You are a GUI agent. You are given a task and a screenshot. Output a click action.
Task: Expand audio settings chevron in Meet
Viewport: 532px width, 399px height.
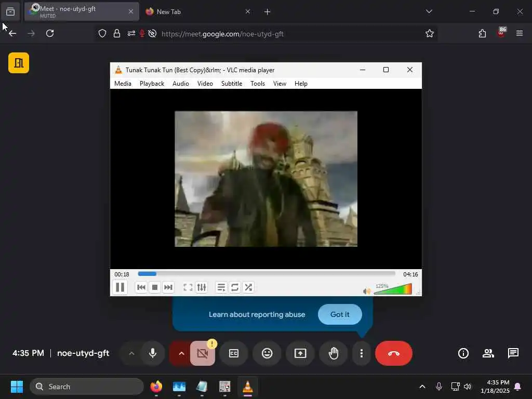[x=131, y=353]
